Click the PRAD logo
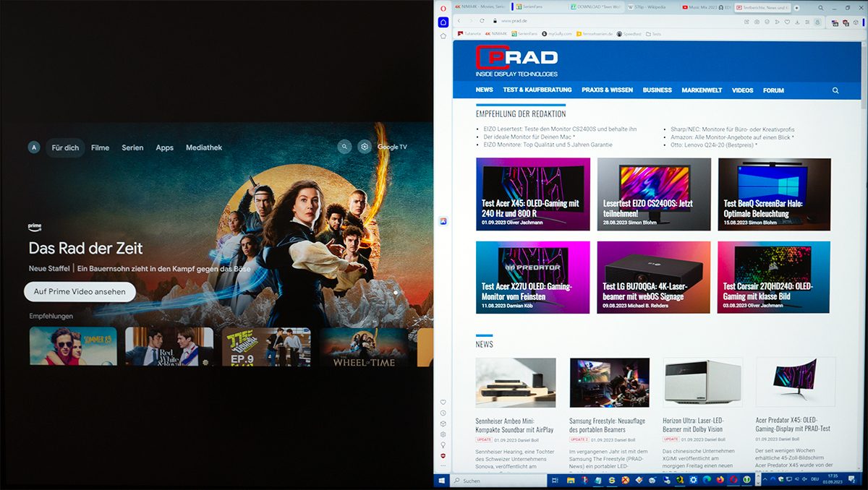The width and height of the screenshot is (868, 490). tap(517, 61)
